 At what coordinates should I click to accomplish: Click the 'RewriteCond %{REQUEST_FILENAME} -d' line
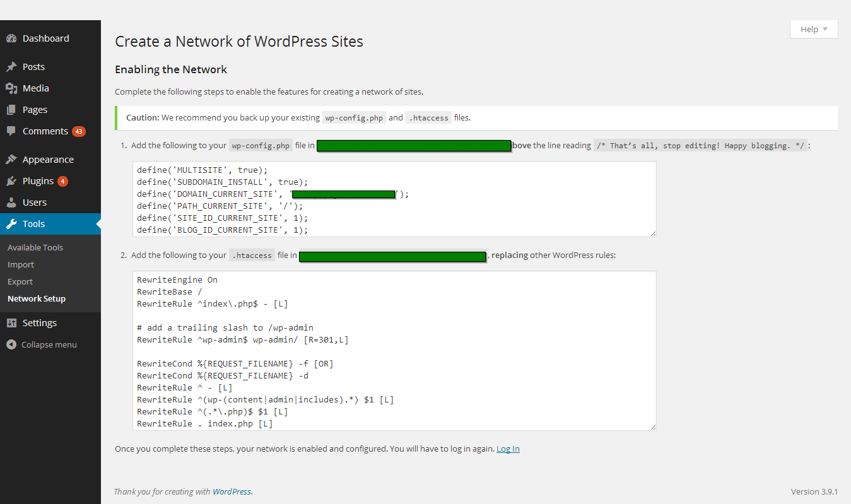pyautogui.click(x=223, y=375)
